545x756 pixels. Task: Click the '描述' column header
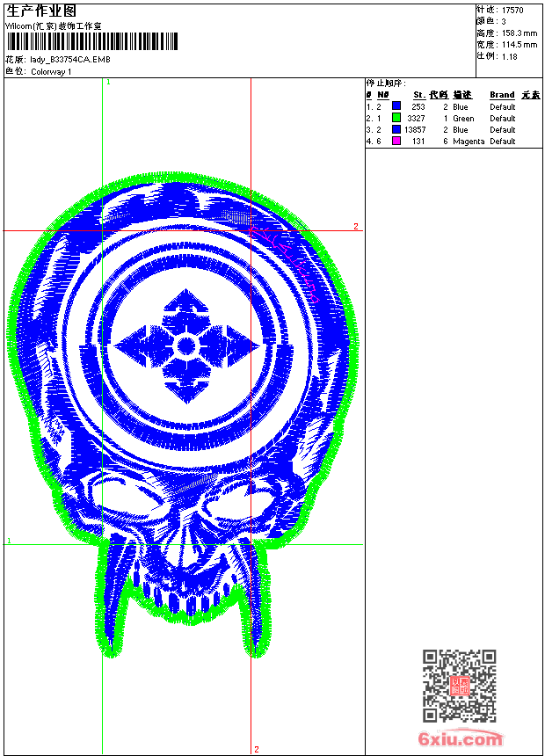(462, 95)
